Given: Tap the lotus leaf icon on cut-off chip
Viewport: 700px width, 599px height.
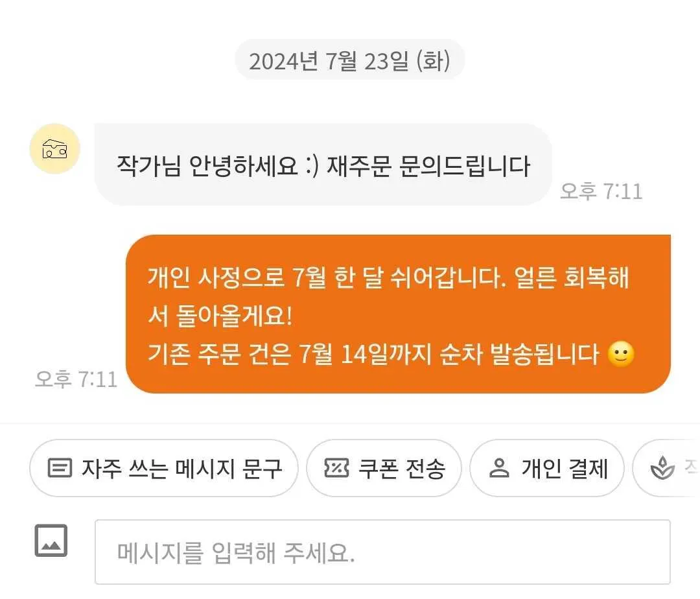Looking at the screenshot, I should 662,468.
